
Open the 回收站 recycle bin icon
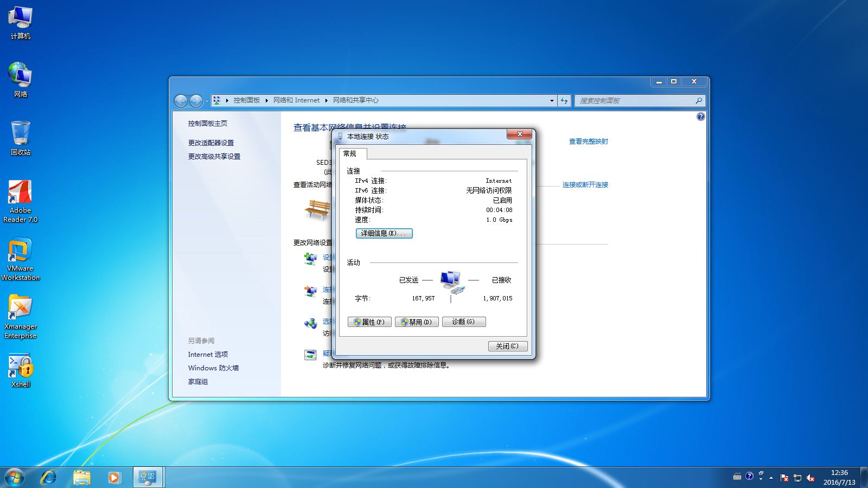(x=21, y=138)
